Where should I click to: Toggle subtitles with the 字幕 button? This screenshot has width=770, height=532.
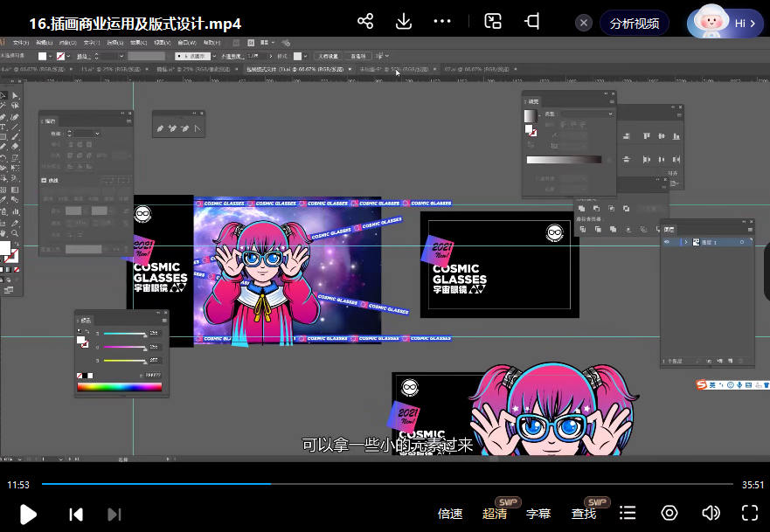click(538, 514)
